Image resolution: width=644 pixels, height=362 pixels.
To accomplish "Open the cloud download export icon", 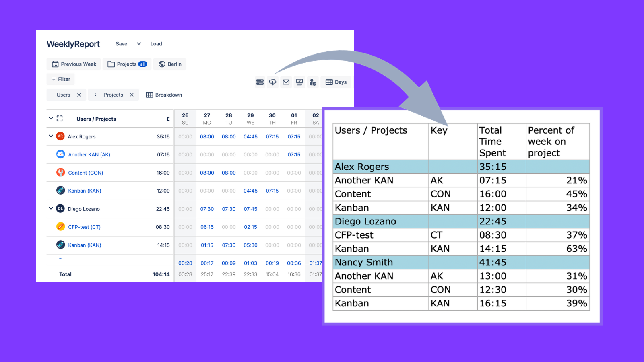I will click(272, 82).
